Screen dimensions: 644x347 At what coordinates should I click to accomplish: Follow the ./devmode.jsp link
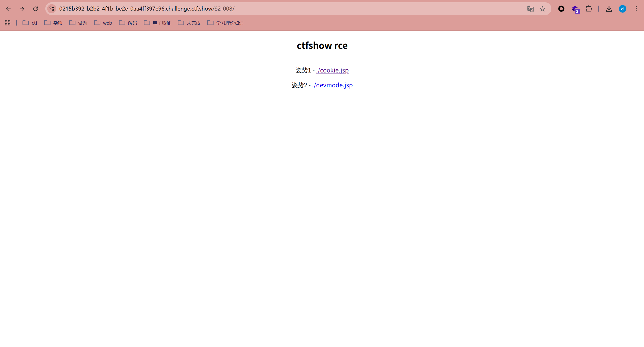tap(332, 85)
